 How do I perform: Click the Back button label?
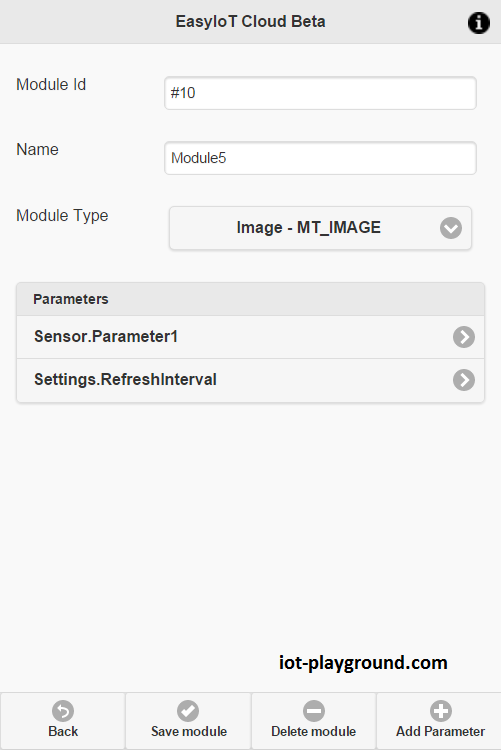point(63,731)
